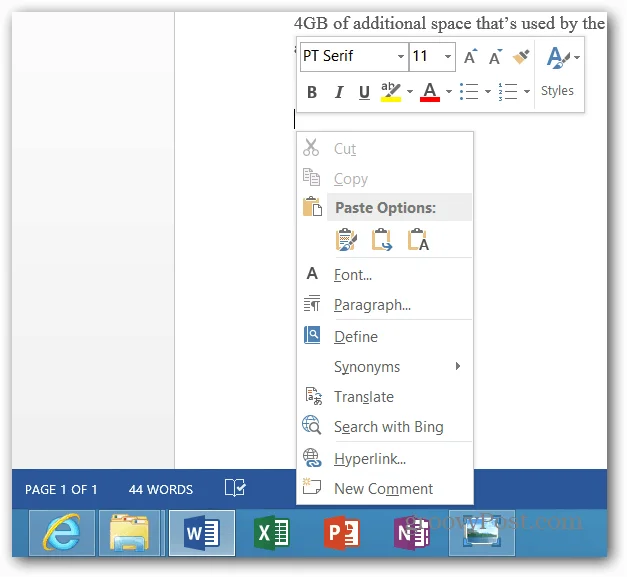Click the Cut scissors icon
Screen dimensions: 627x577
pyautogui.click(x=311, y=147)
